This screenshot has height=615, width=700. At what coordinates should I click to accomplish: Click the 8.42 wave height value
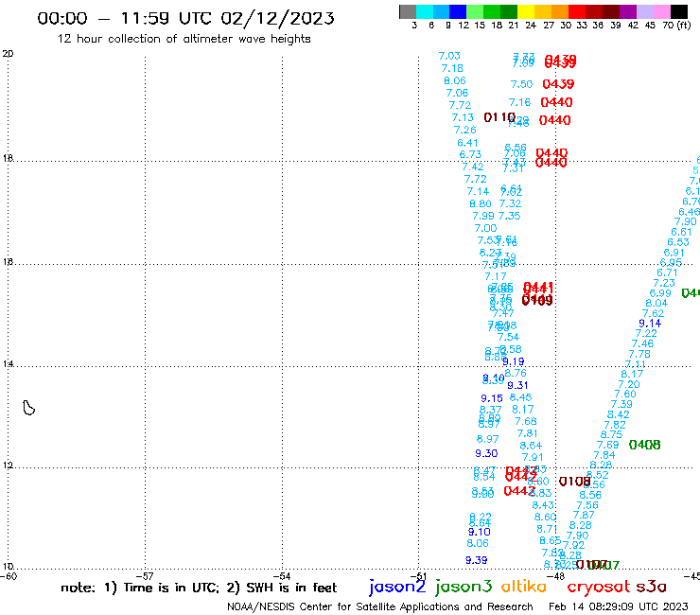(619, 414)
